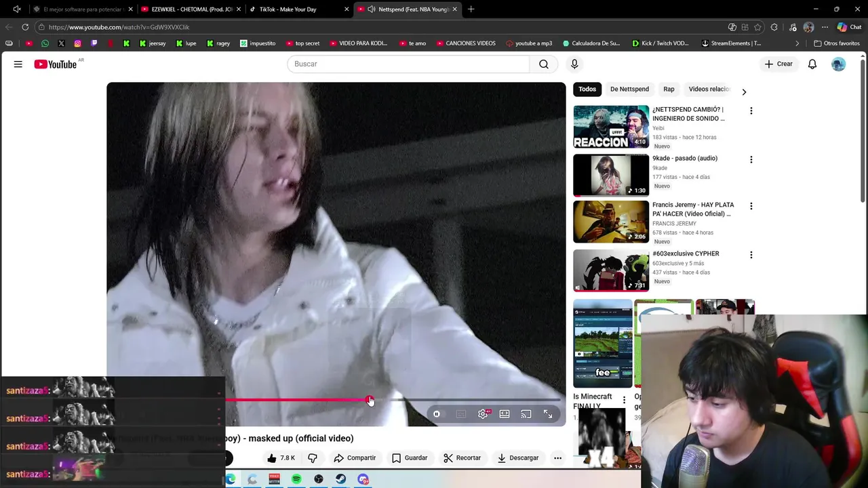Select the Rap filter chip
This screenshot has height=488, width=868.
click(669, 89)
